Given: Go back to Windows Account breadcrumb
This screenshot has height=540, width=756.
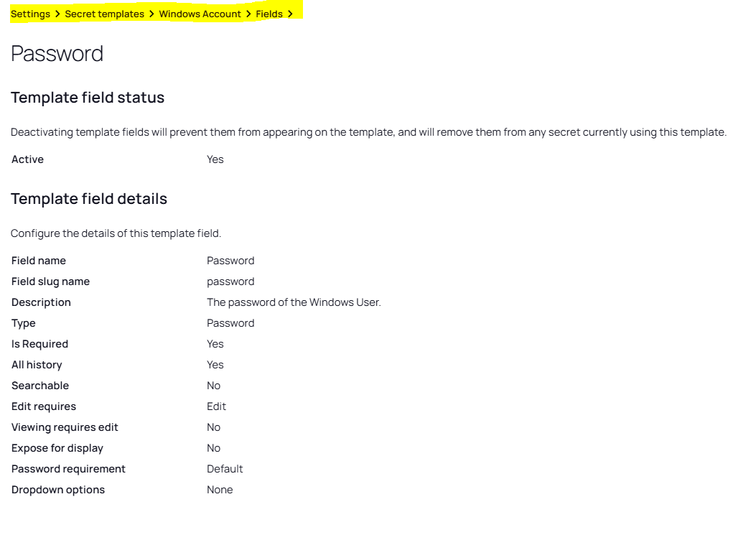Looking at the screenshot, I should point(200,14).
